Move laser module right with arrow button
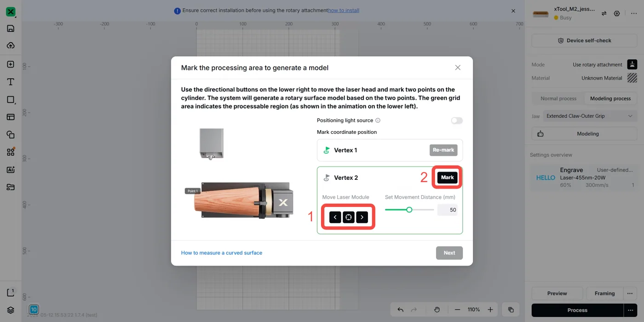The image size is (644, 322). click(362, 217)
